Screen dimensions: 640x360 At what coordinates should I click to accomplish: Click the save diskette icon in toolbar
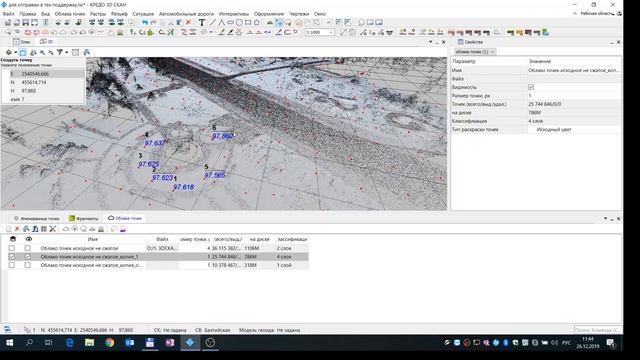[x=25, y=22]
